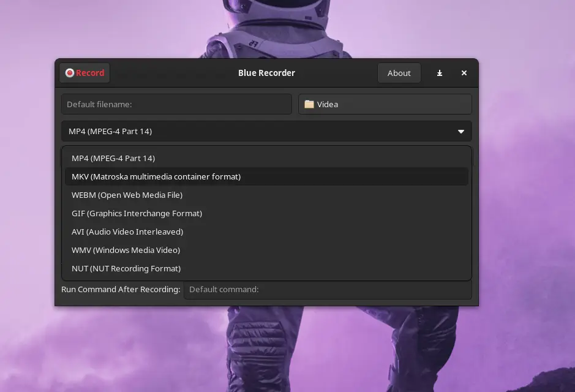Open the About dialog
The width and height of the screenshot is (575, 392).
tap(399, 73)
